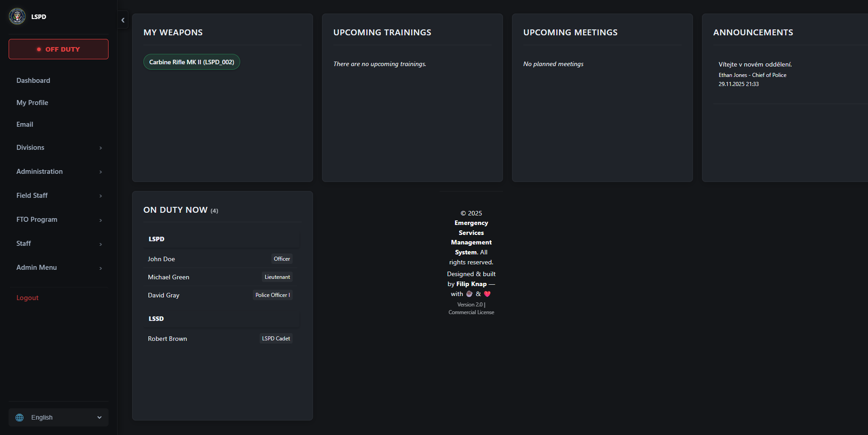868x435 pixels.
Task: Click the Logout link
Action: [x=28, y=298]
